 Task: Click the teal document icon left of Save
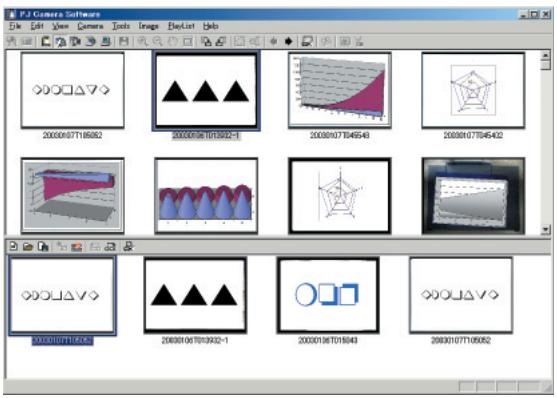pos(106,42)
